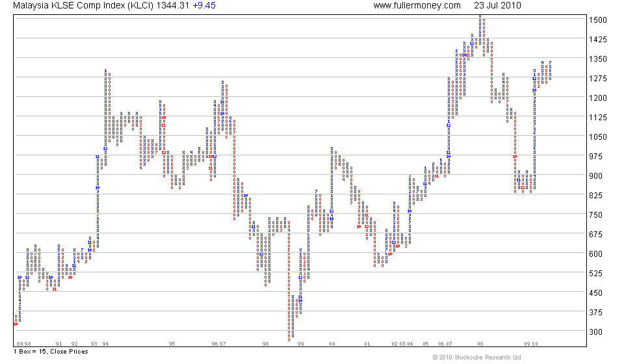Viewport: 637px width, 364px height.
Task: Click the 08 year label on time axis
Action: click(480, 344)
